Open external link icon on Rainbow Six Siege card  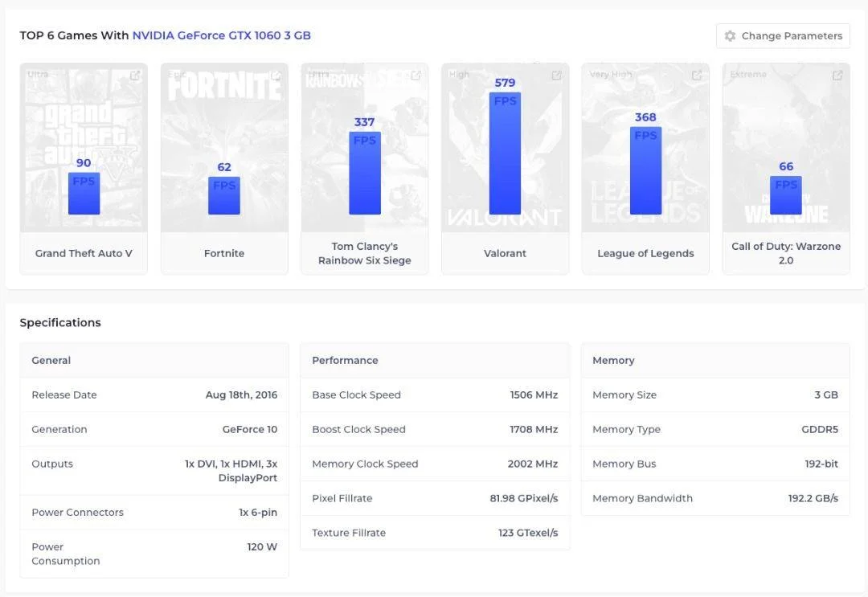[x=416, y=76]
